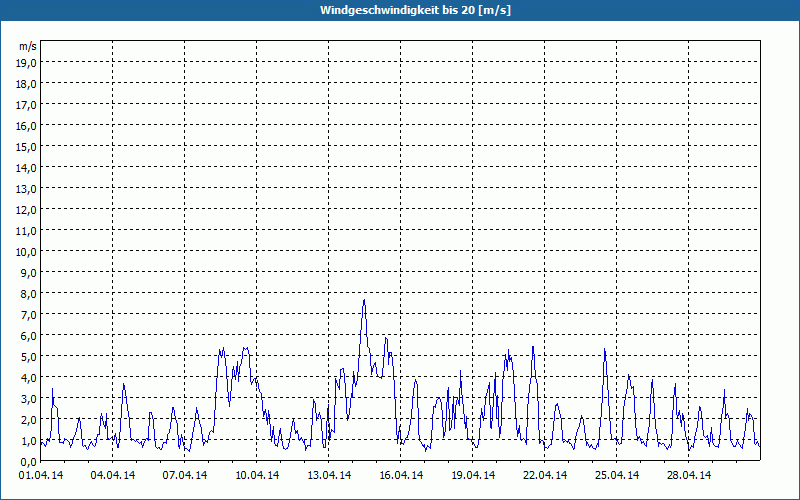The image size is (800, 500).
Task: Click the y-axis label '3,0'
Action: pyautogui.click(x=29, y=399)
